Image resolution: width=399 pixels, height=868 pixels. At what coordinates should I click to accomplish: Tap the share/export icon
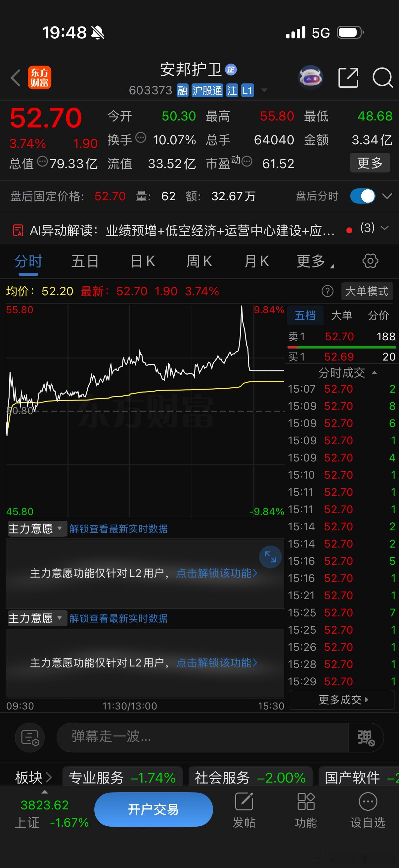point(348,77)
